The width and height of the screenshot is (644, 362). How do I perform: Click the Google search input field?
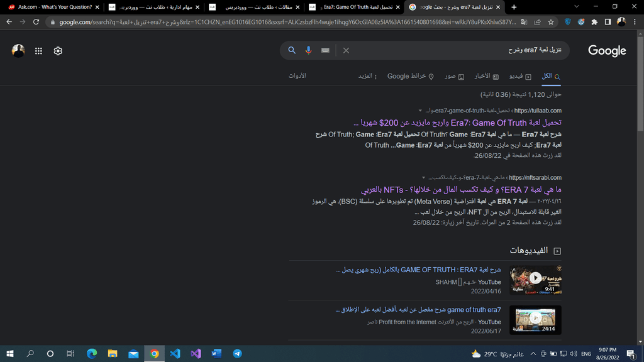click(458, 50)
